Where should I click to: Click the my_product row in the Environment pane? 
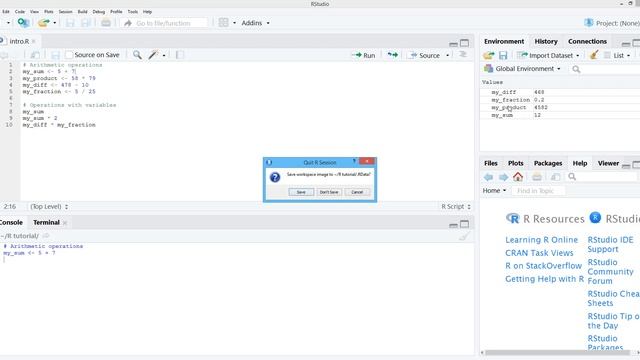click(x=560, y=108)
